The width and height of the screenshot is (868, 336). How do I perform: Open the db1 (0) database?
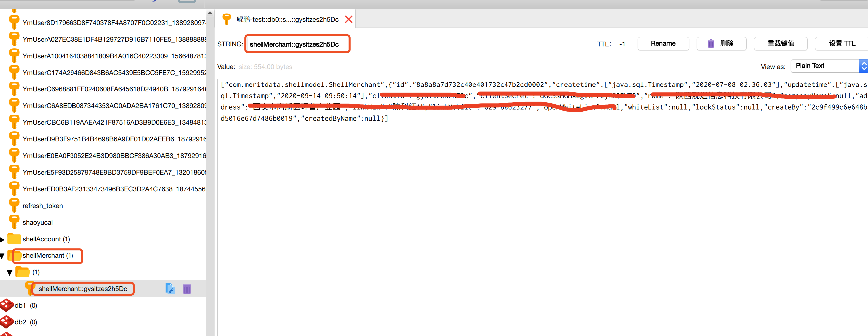(x=26, y=305)
